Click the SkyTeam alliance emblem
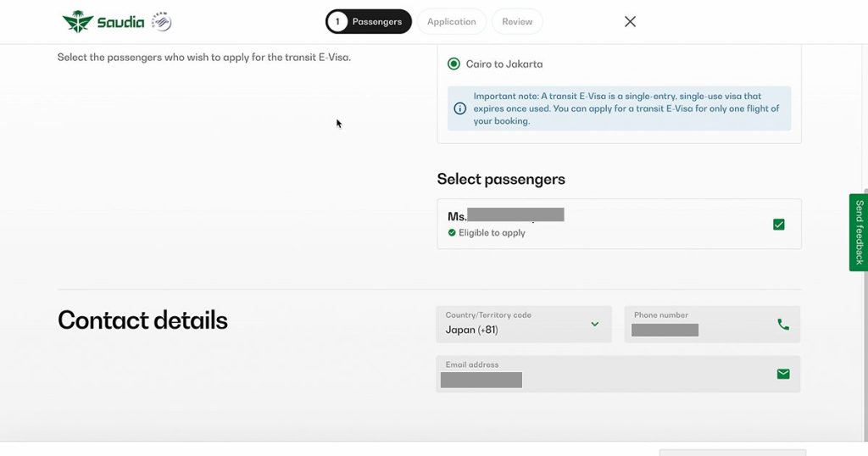 click(161, 22)
